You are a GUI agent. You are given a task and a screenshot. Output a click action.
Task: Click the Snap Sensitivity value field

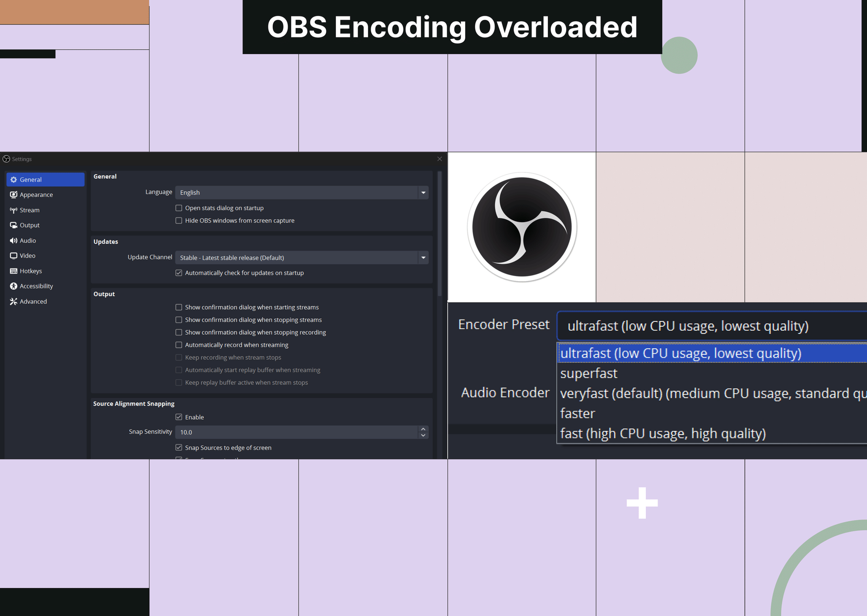point(271,432)
